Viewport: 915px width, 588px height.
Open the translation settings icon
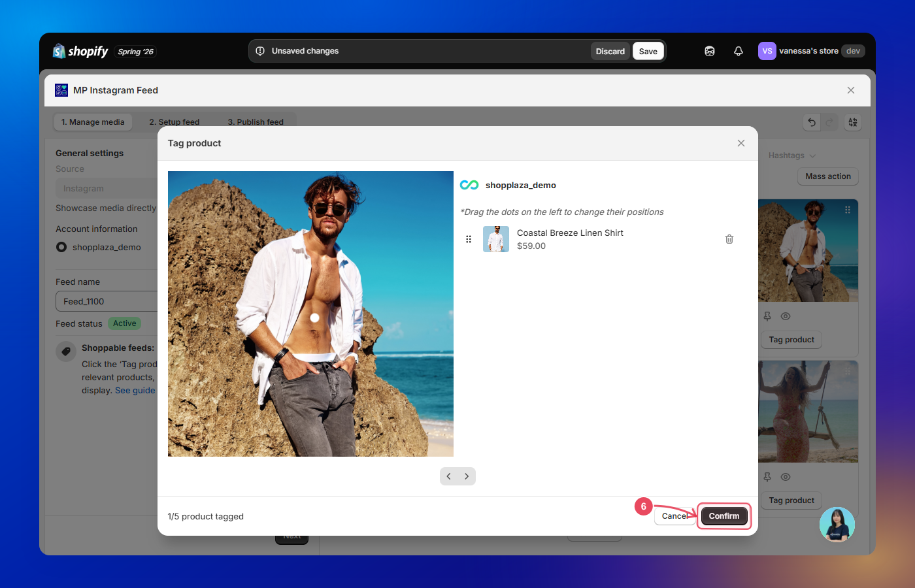pyautogui.click(x=853, y=122)
